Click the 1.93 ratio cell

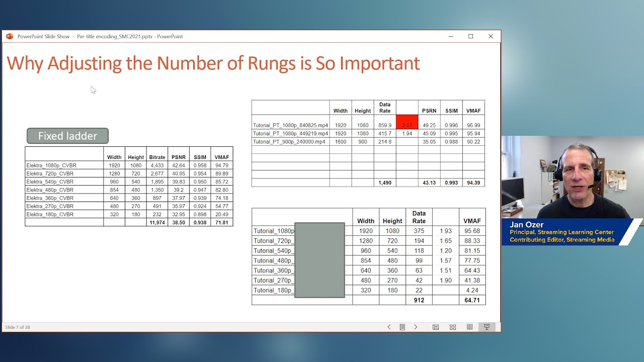(446, 231)
